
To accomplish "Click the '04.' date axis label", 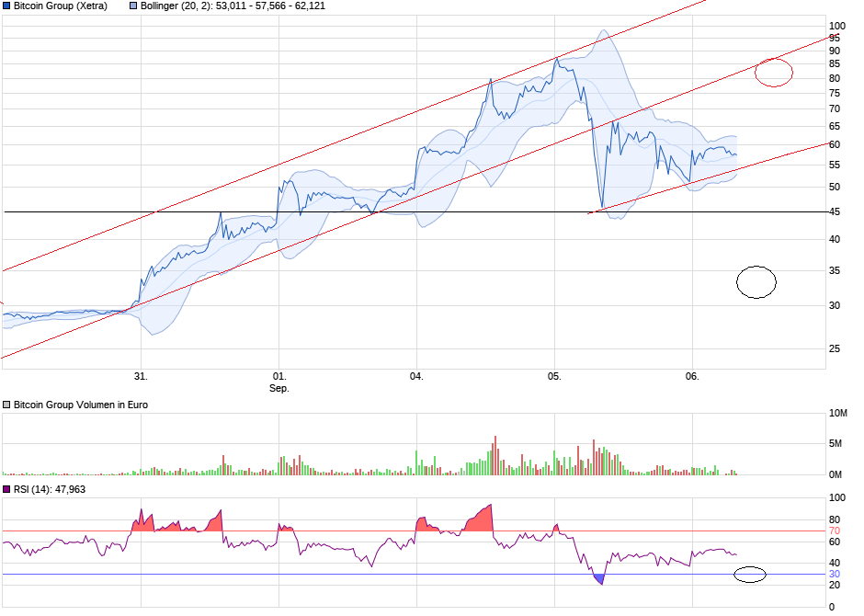I will point(416,376).
